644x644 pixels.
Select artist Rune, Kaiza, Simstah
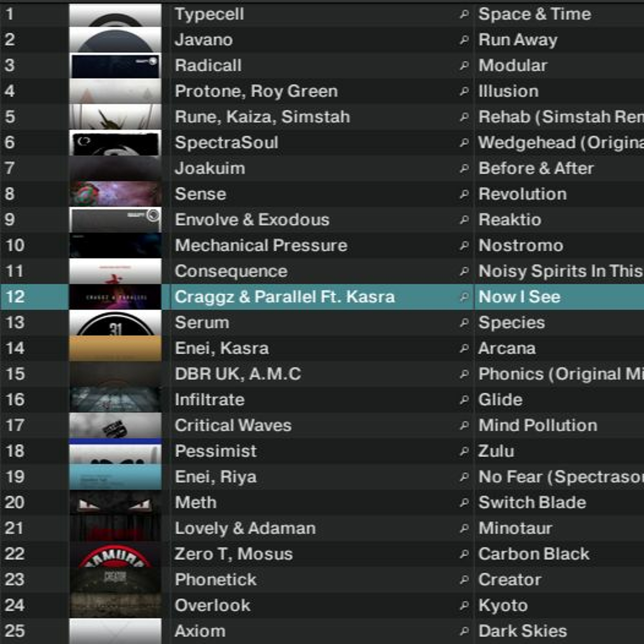click(262, 117)
